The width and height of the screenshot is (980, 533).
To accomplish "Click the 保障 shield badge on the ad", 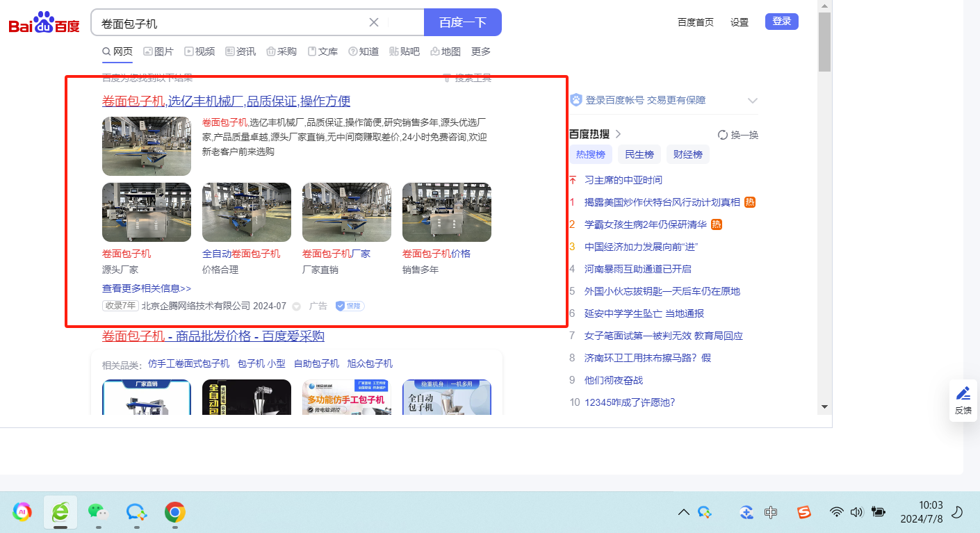I will tap(350, 306).
